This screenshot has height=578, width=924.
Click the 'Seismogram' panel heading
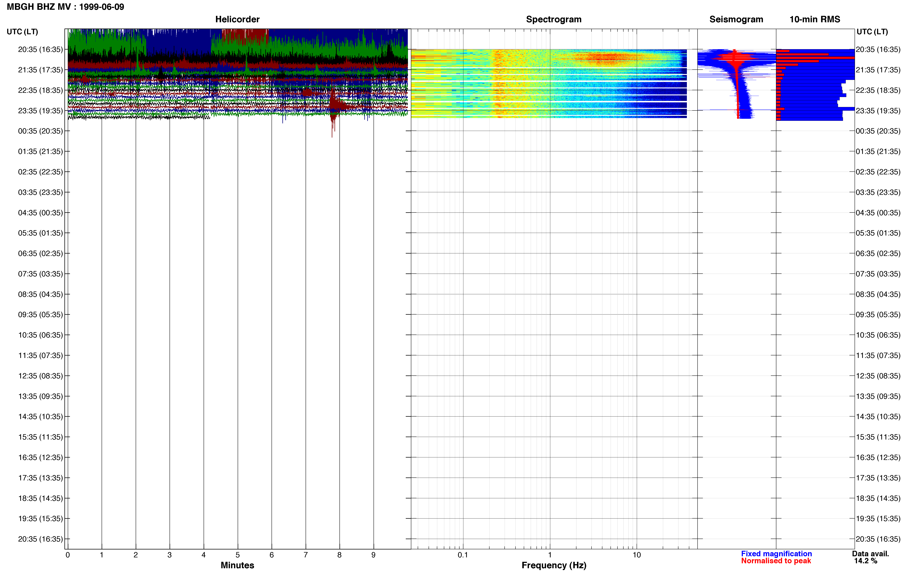click(736, 19)
